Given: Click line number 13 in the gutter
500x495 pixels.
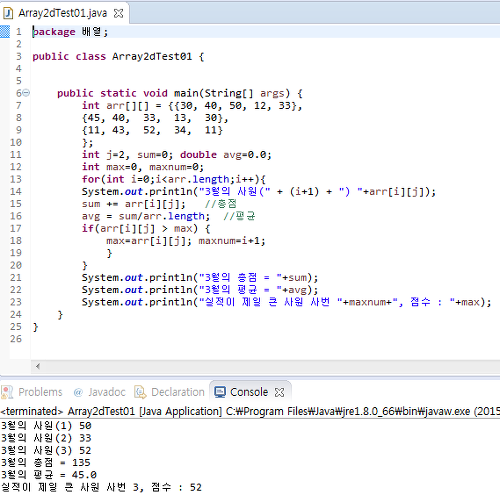Looking at the screenshot, I should (x=16, y=179).
